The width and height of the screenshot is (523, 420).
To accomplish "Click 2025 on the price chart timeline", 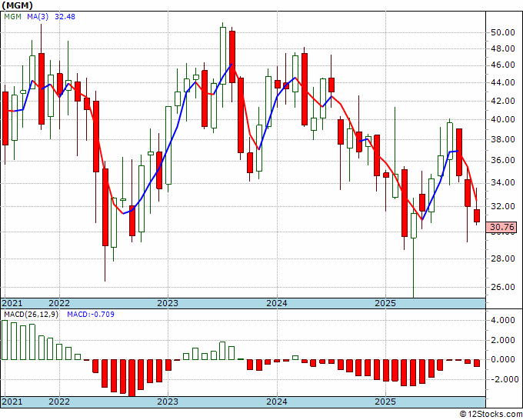I will 385,303.
